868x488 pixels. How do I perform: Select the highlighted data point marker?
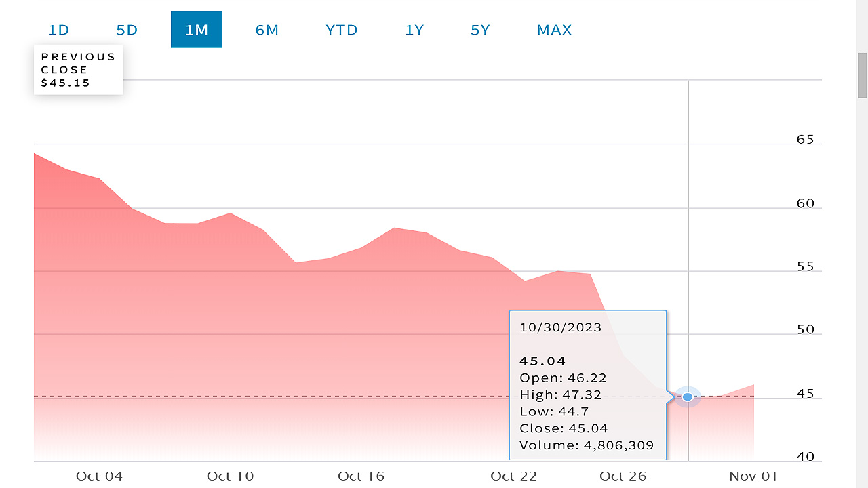(x=688, y=396)
